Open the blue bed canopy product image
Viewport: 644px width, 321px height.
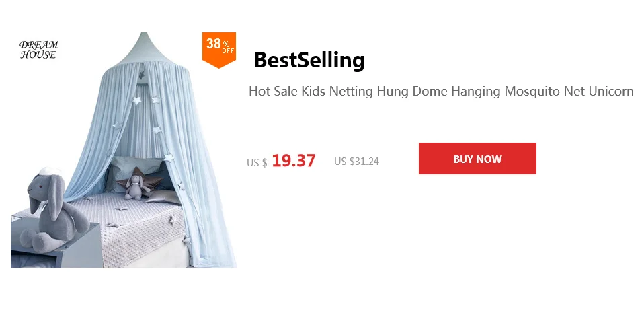[124, 150]
